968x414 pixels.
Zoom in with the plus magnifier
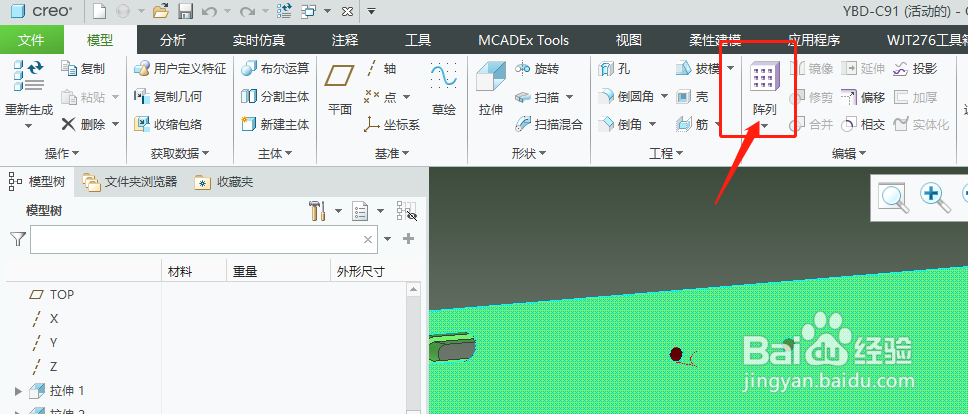(x=935, y=197)
